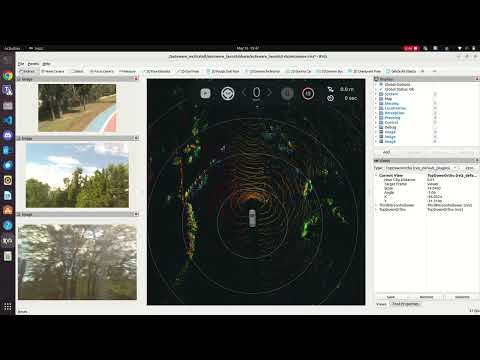Click the gear shift overlay icon
Screen dimensions: 480x360
click(x=205, y=93)
